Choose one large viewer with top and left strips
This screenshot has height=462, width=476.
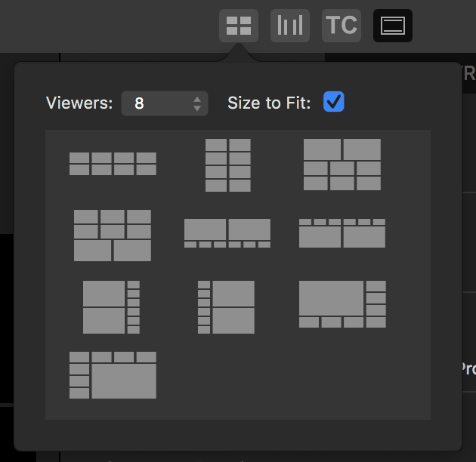pyautogui.click(x=113, y=374)
